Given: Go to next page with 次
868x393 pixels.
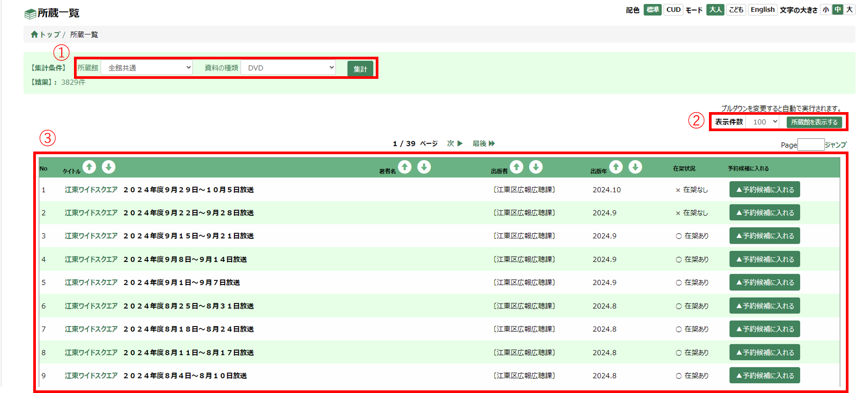Looking at the screenshot, I should point(455,144).
